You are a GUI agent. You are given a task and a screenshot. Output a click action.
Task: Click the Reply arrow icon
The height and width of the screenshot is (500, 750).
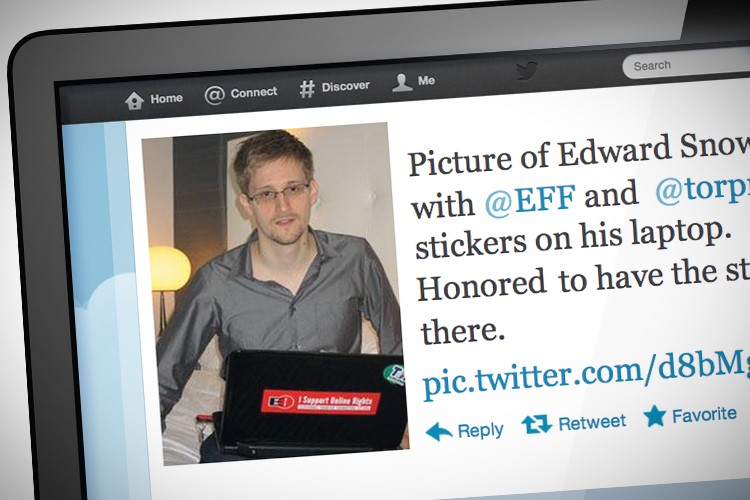(x=439, y=431)
